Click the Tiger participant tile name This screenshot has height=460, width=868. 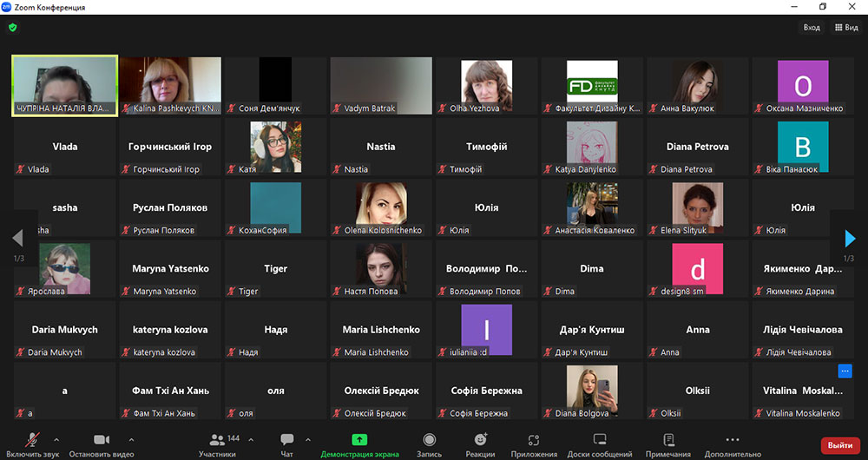[x=276, y=268]
